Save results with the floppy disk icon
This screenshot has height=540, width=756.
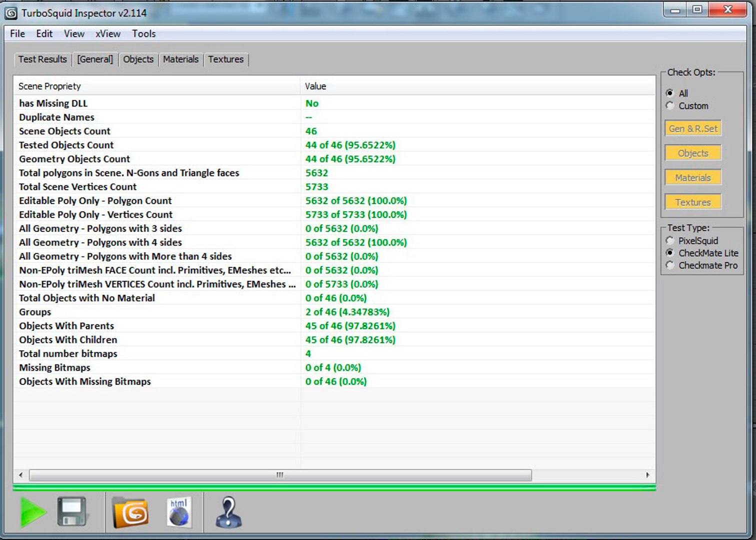(x=72, y=511)
